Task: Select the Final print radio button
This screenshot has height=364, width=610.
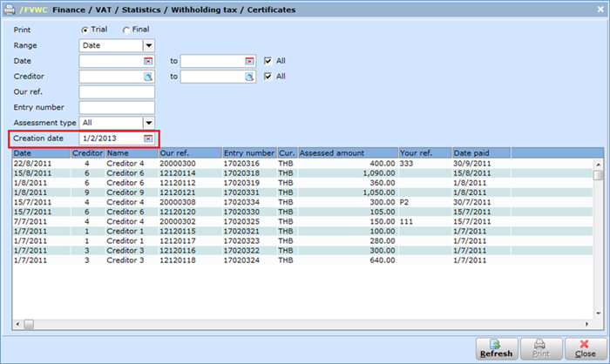Action: click(x=126, y=30)
